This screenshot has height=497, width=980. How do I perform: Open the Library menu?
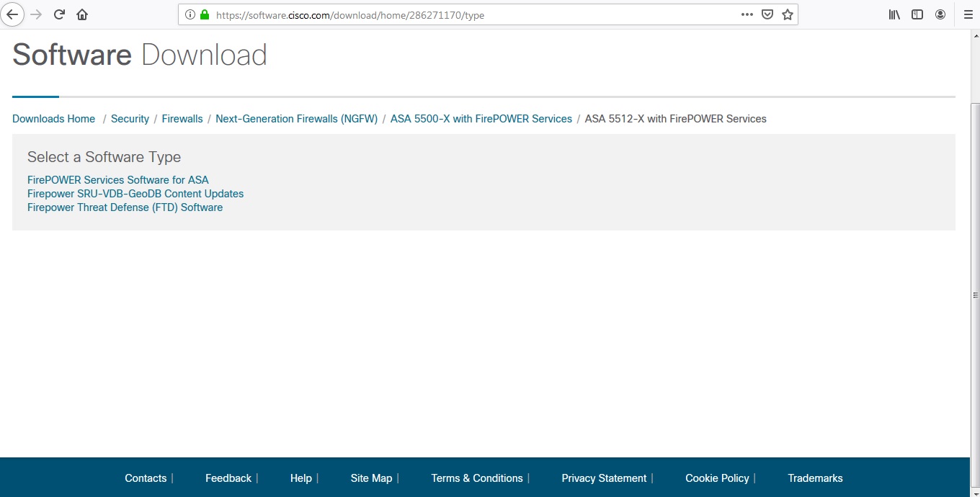click(894, 14)
